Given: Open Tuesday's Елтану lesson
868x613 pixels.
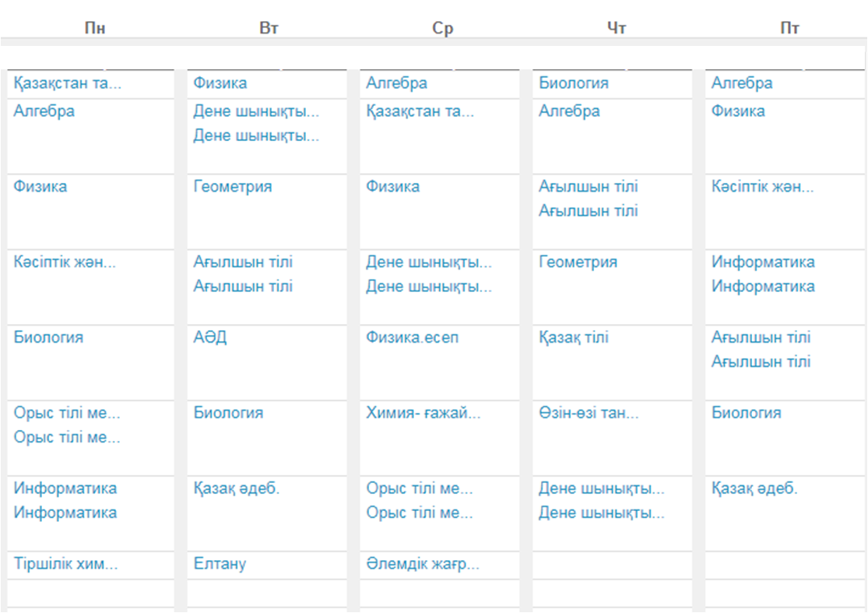Looking at the screenshot, I should (x=220, y=564).
